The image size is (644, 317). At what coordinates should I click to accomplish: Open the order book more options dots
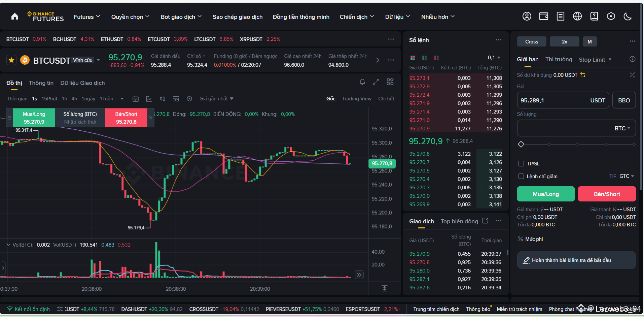pyautogui.click(x=499, y=40)
